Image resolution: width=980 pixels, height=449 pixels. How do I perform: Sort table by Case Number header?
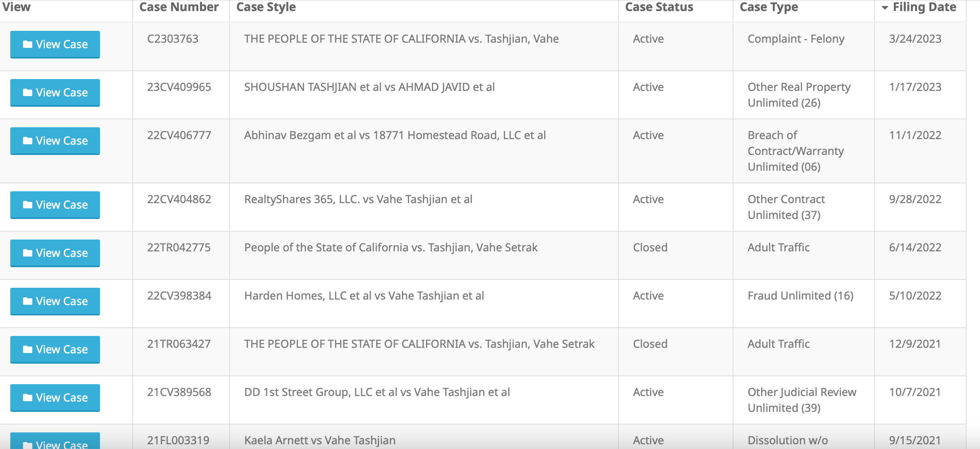(x=179, y=7)
